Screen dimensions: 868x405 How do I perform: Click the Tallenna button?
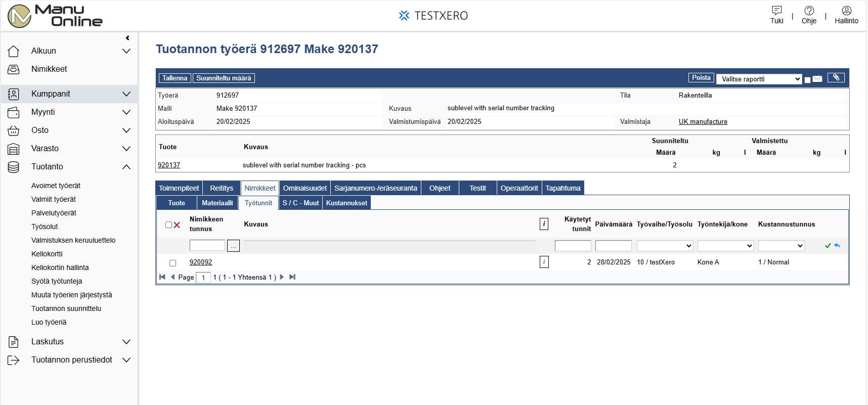175,78
